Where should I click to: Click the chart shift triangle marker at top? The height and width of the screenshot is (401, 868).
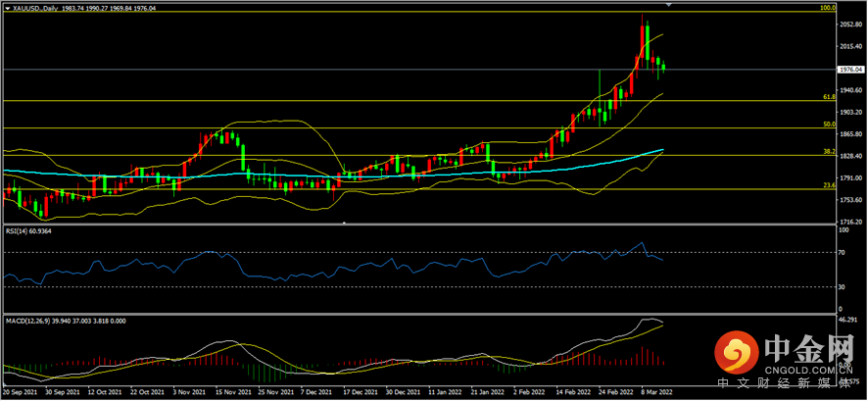[669, 4]
